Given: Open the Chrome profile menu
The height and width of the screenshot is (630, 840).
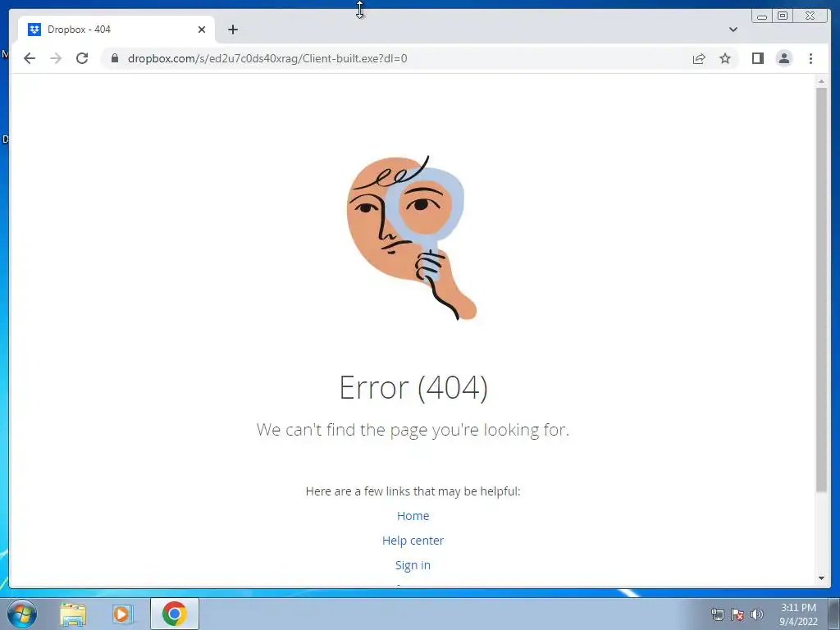Looking at the screenshot, I should pyautogui.click(x=783, y=58).
